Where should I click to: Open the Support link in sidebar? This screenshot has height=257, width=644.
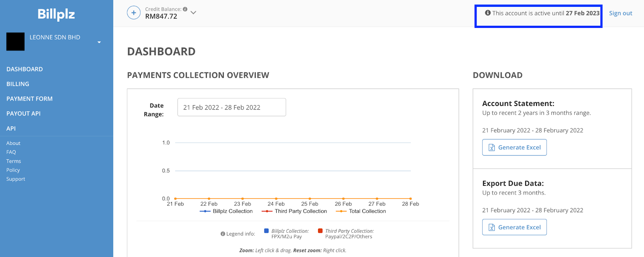click(16, 179)
